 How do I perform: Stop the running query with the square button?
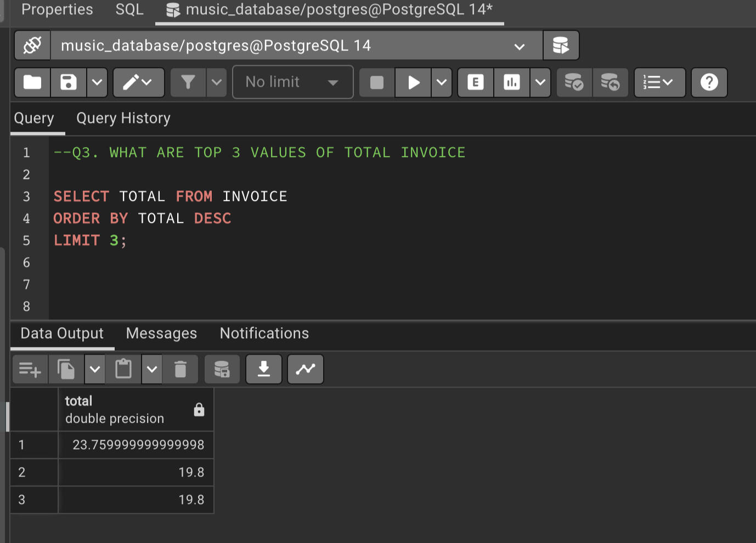click(x=377, y=82)
